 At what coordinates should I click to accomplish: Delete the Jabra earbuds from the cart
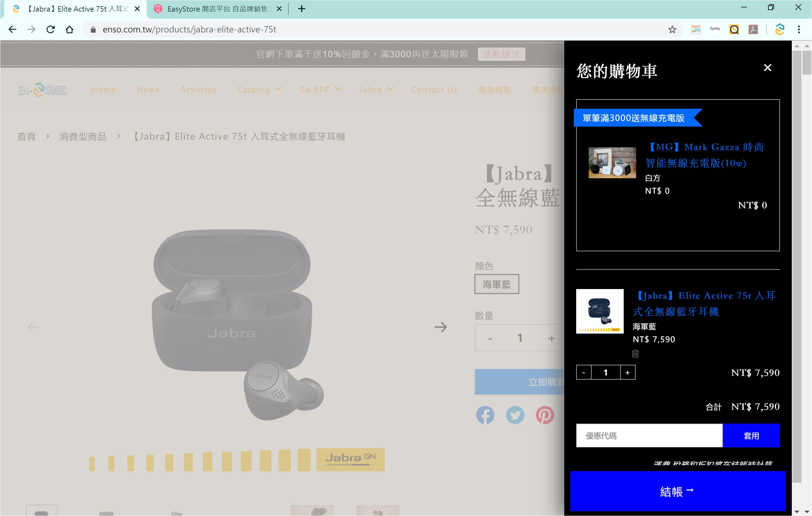click(635, 354)
